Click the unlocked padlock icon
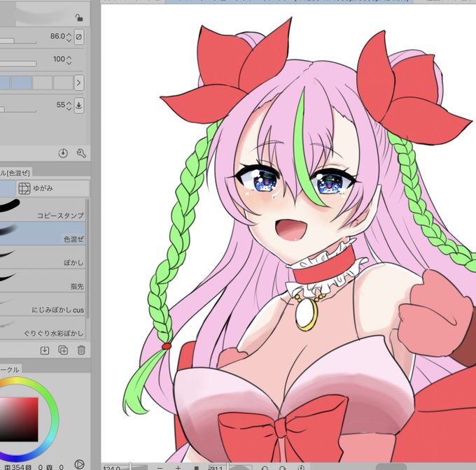The image size is (476, 470). tap(79, 18)
